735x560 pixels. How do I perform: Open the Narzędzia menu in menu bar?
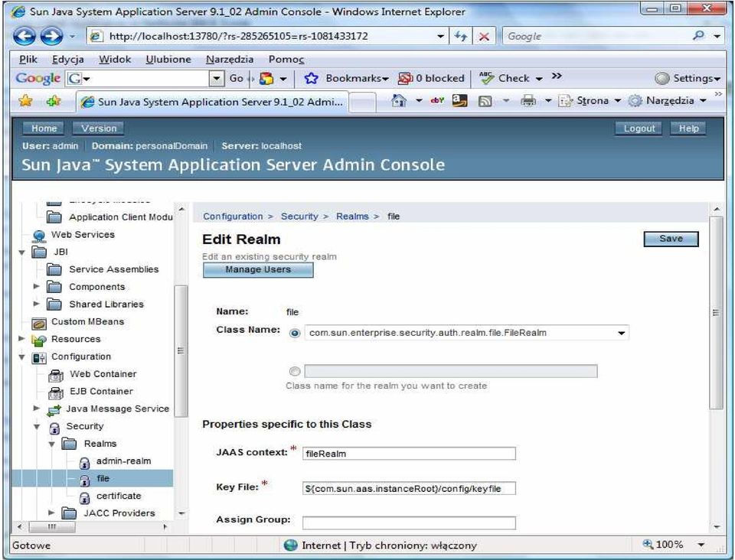[x=230, y=60]
